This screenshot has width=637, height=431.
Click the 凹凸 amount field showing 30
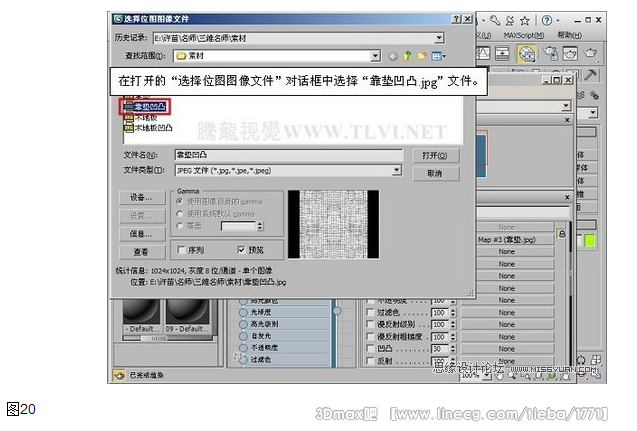[440, 349]
